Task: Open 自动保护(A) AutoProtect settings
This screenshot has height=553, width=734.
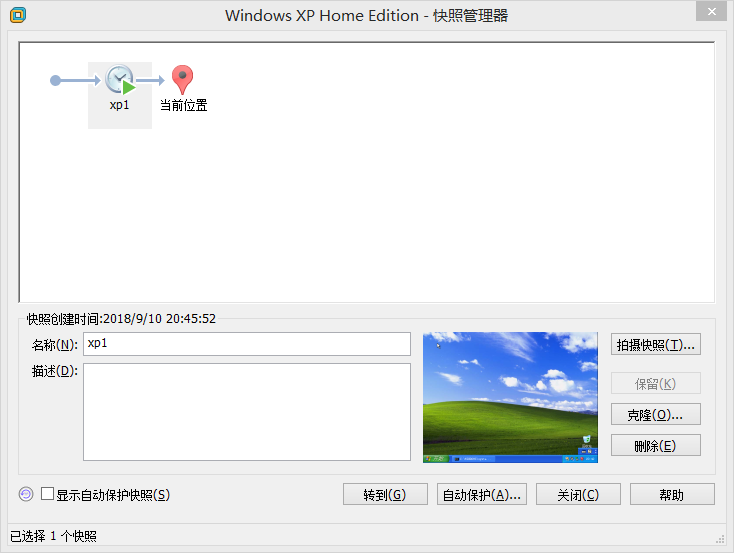Action: 482,494
